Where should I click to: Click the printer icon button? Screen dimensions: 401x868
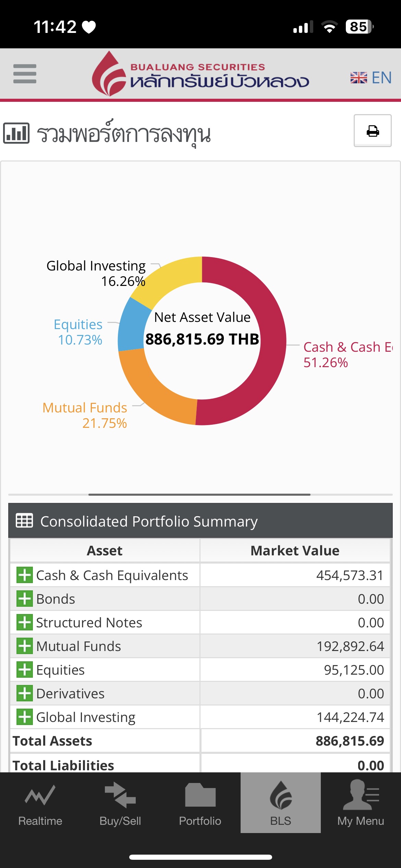pos(373,131)
